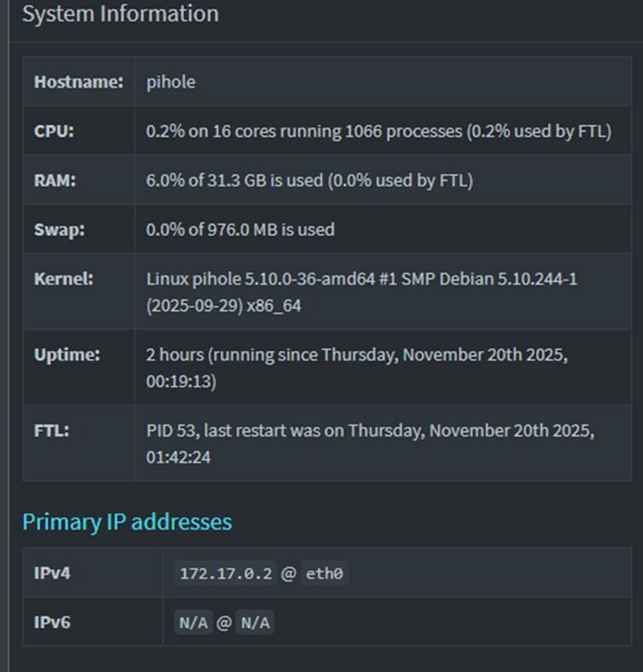Click the Linux kernel version text

(x=362, y=291)
